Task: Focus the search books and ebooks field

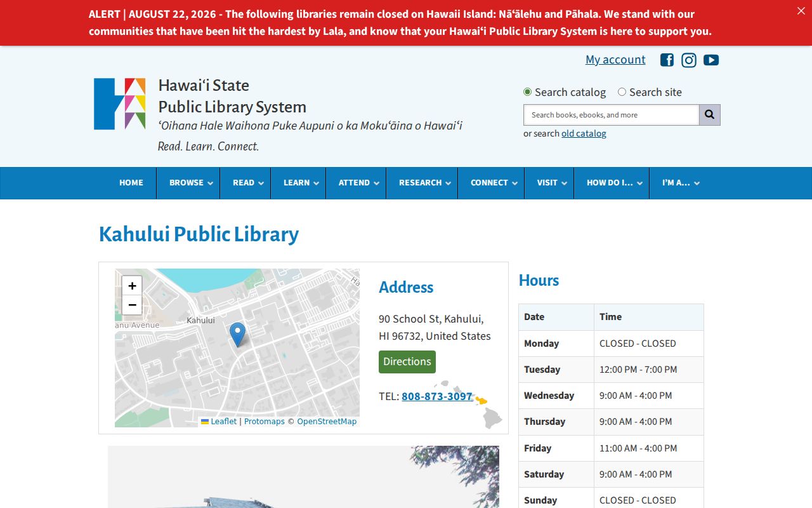Action: [611, 115]
